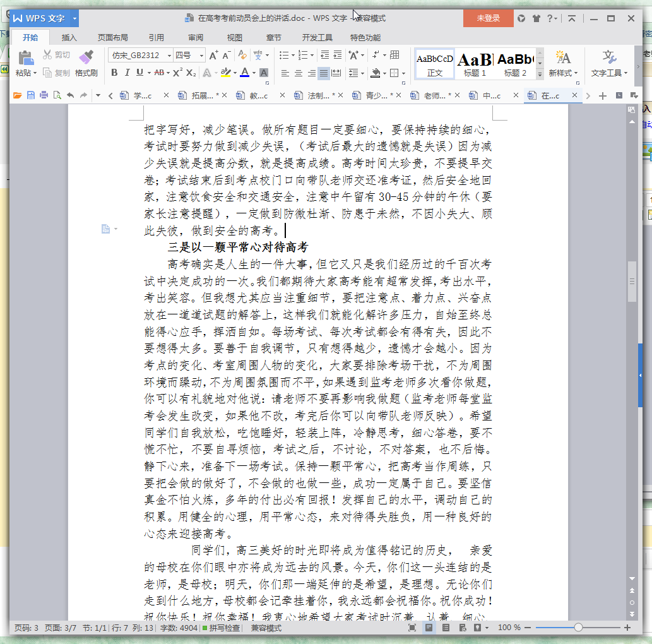This screenshot has height=644, width=652.
Task: Click the 粘贴 paste icon
Action: [23, 61]
